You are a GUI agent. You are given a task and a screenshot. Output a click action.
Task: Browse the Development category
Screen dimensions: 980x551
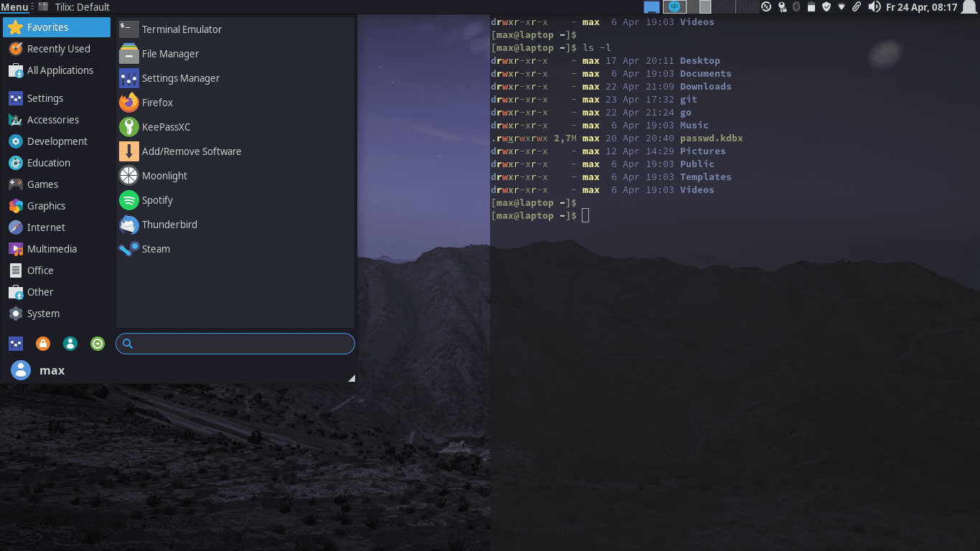click(x=57, y=141)
